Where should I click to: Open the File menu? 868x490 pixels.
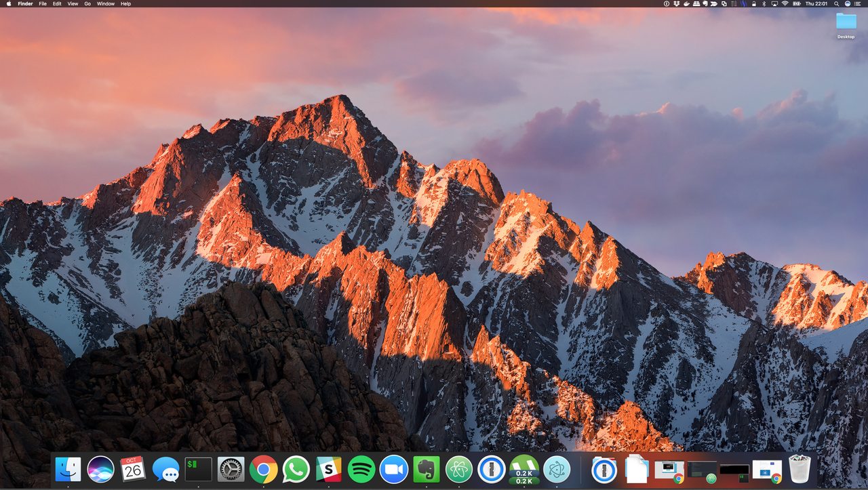tap(43, 3)
